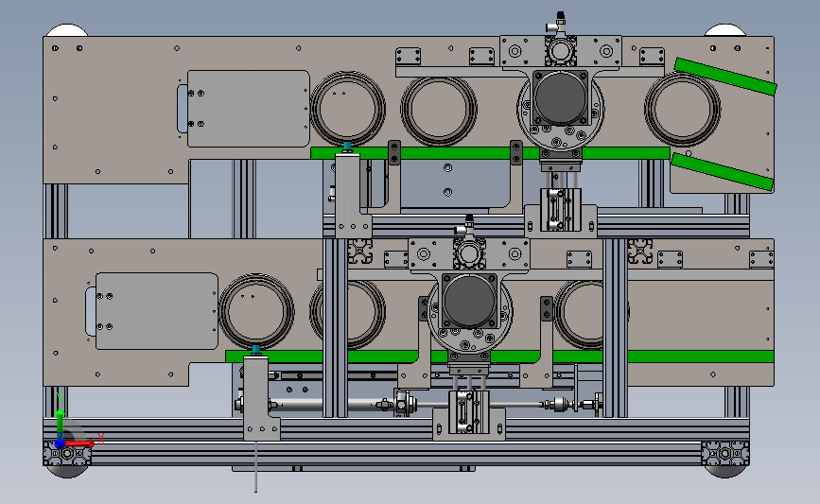Click the red X axis label of the triad
Image resolution: width=820 pixels, height=504 pixels.
(100, 439)
